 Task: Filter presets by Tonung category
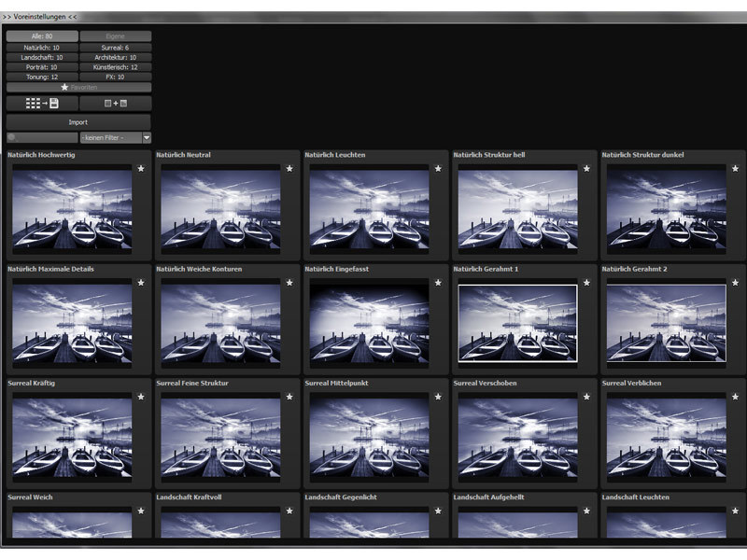42,77
